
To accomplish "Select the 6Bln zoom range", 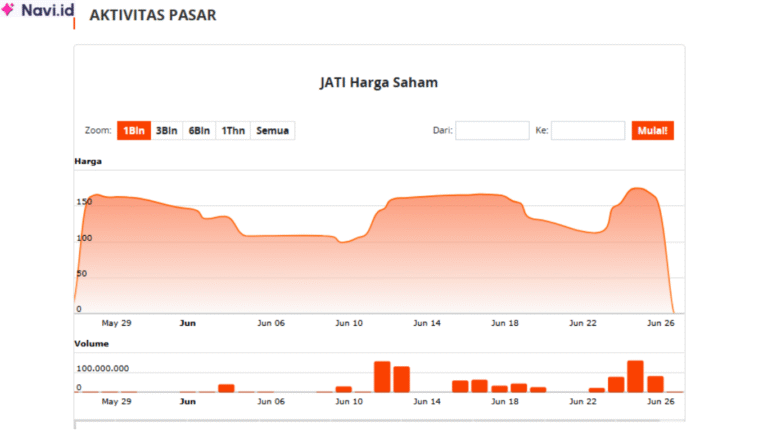I will tap(199, 131).
